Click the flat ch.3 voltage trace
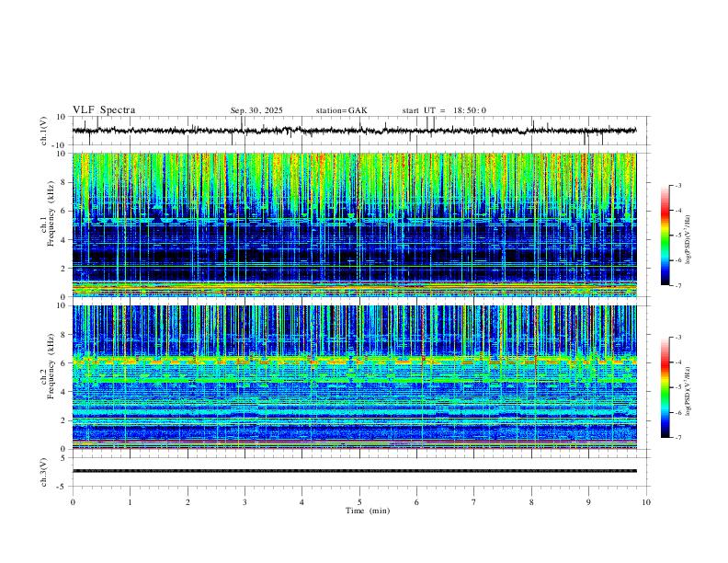This screenshot has width=728, height=563. click(x=354, y=471)
